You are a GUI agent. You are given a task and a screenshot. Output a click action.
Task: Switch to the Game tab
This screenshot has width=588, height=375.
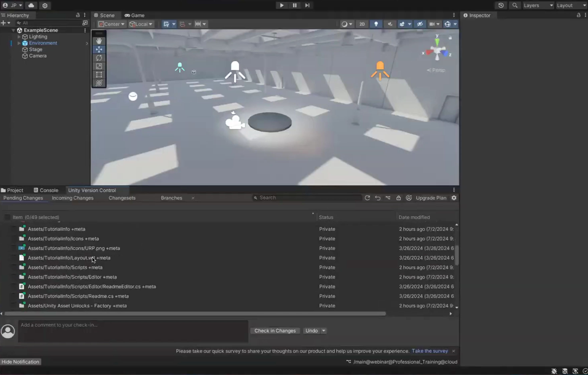[x=135, y=15]
